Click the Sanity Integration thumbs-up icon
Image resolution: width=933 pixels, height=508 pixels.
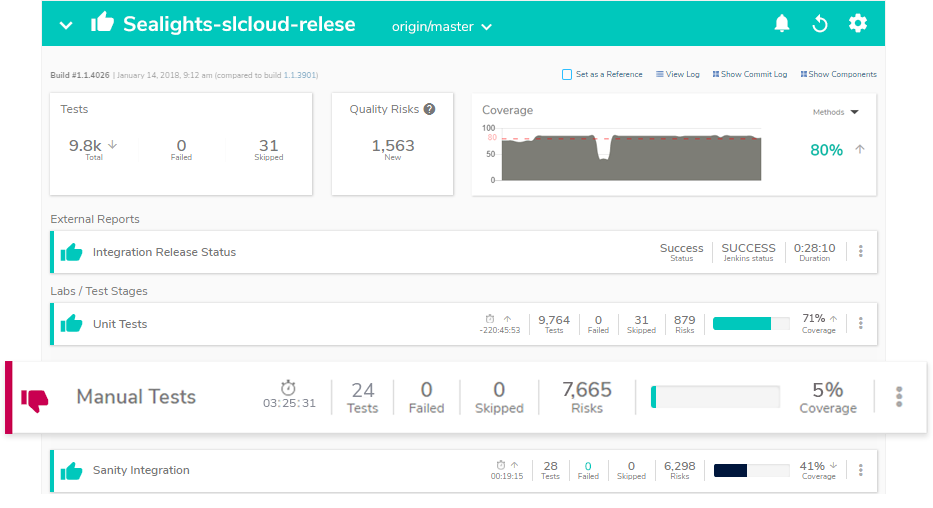[71, 471]
